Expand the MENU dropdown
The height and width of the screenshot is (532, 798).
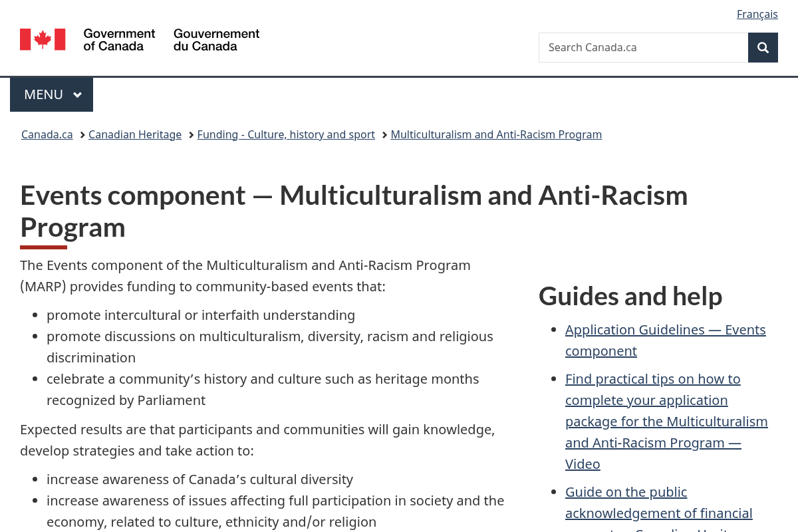tap(52, 94)
